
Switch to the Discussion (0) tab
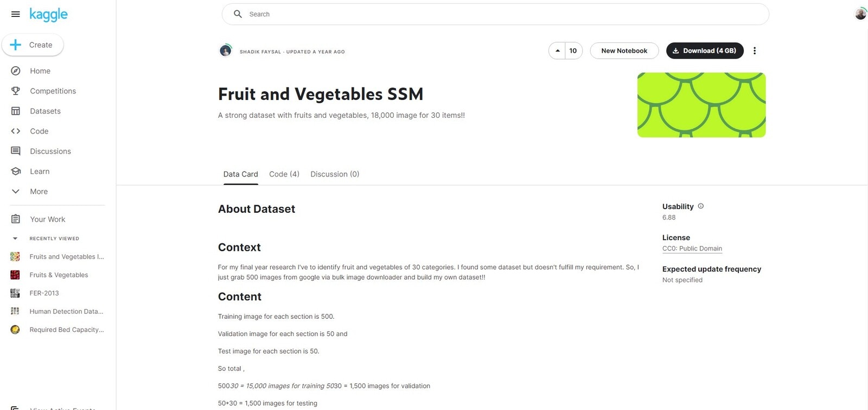point(335,174)
